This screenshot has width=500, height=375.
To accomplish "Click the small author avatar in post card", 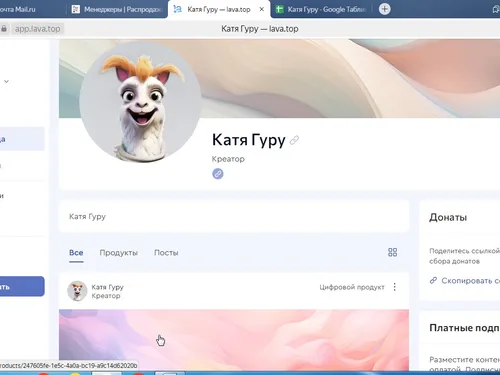I will click(77, 291).
